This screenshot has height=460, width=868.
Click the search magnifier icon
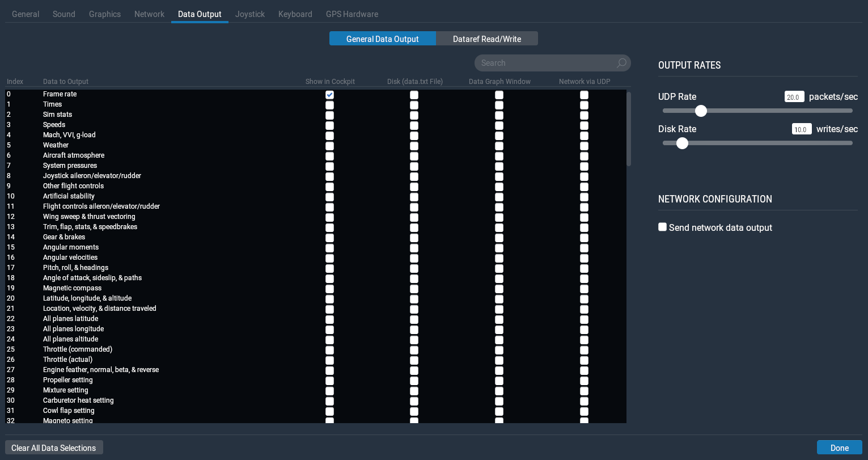coord(621,63)
